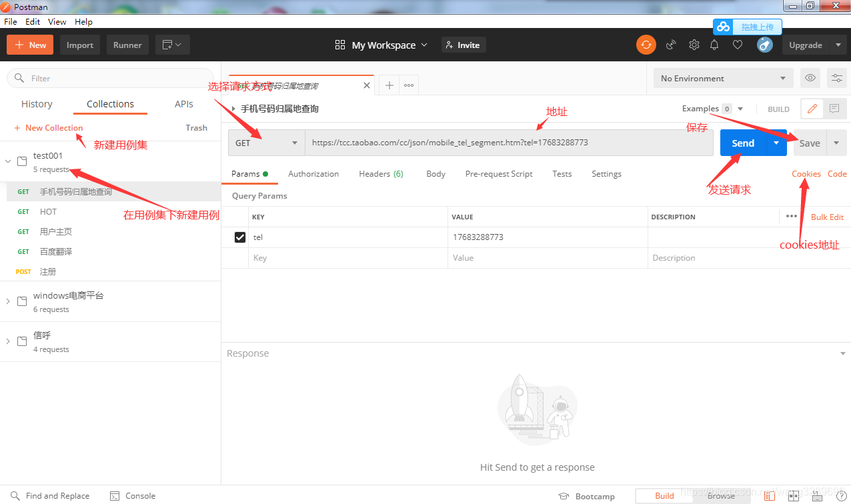
Task: Open the capture requests satellite icon
Action: pos(671,45)
